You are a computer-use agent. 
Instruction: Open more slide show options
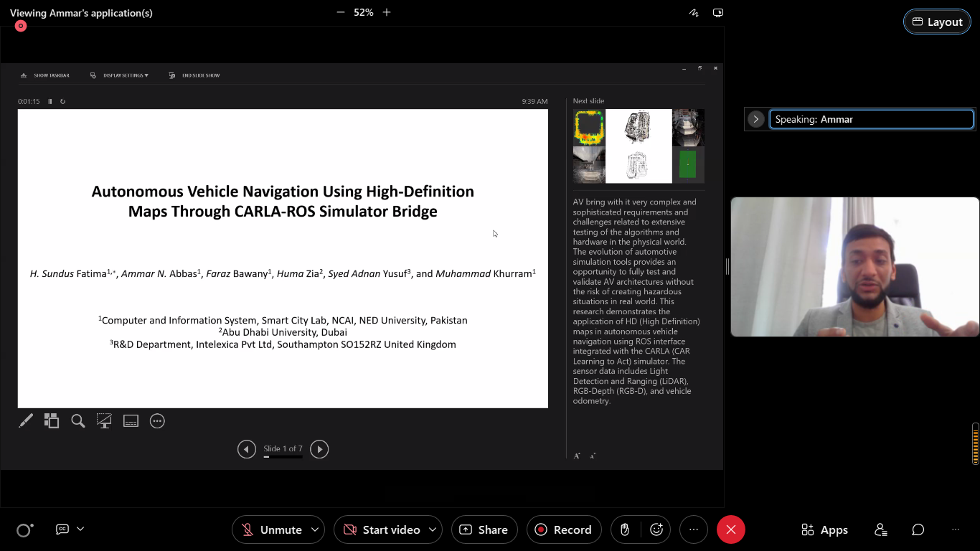pyautogui.click(x=157, y=421)
